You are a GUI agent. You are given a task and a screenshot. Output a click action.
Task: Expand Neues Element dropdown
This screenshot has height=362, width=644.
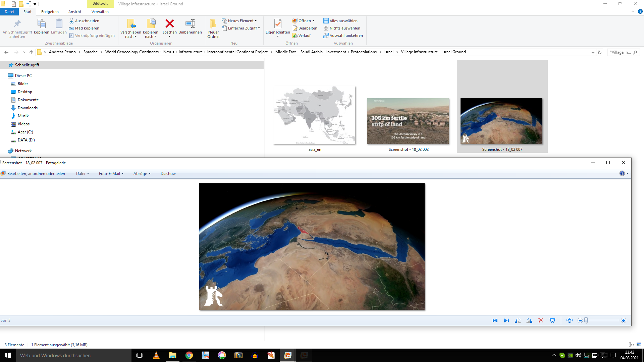click(239, 21)
